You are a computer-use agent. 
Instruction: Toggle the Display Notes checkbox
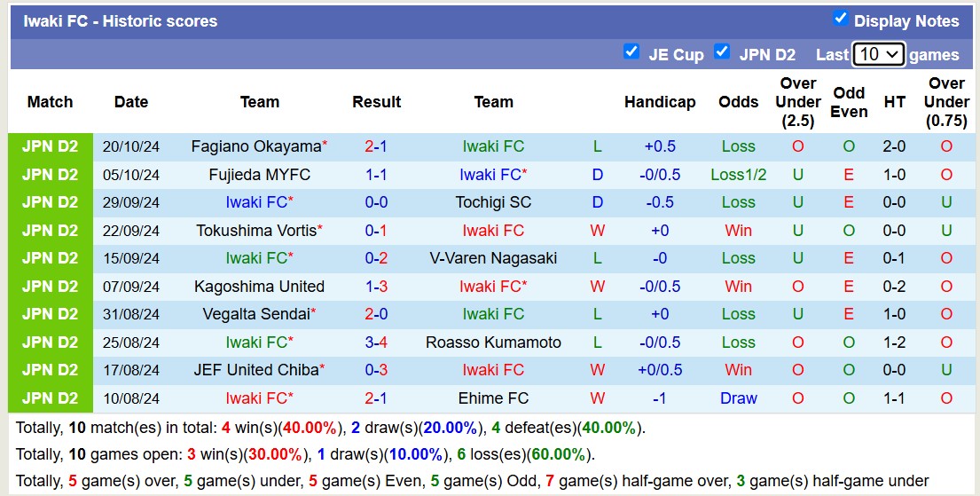click(840, 19)
